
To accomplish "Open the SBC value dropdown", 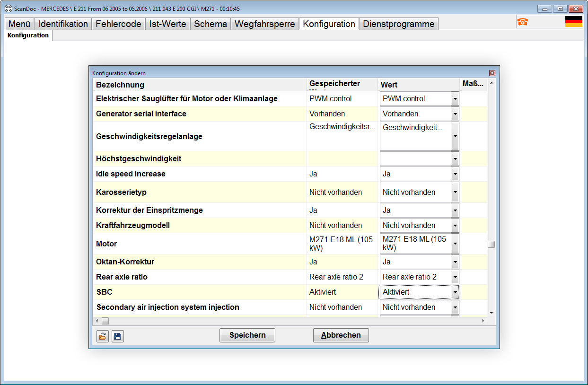I will (455, 292).
